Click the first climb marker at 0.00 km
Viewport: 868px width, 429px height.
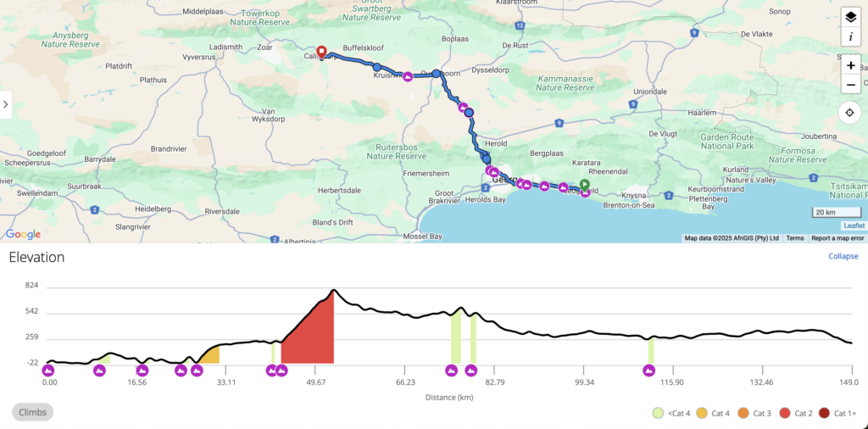(48, 370)
